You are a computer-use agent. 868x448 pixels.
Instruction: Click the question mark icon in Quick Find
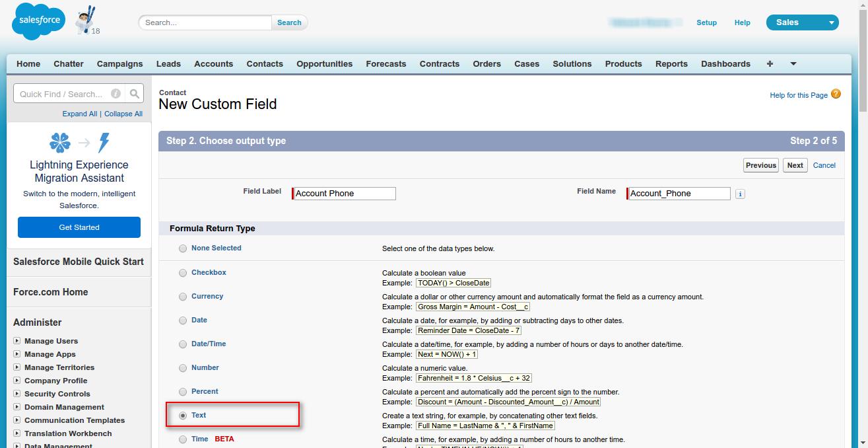click(x=115, y=93)
